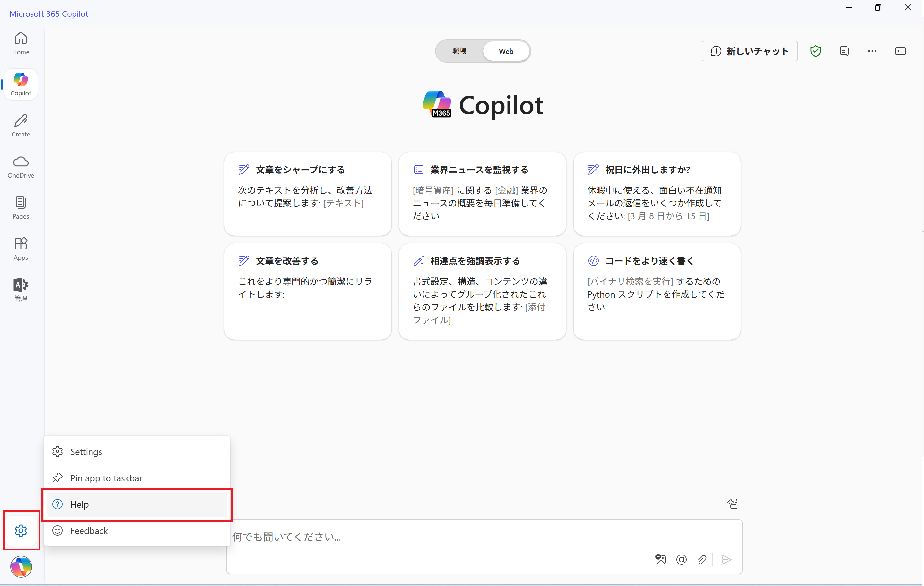Collapse the settings gear popup menu
Screen dimensions: 924x586
pos(21,530)
